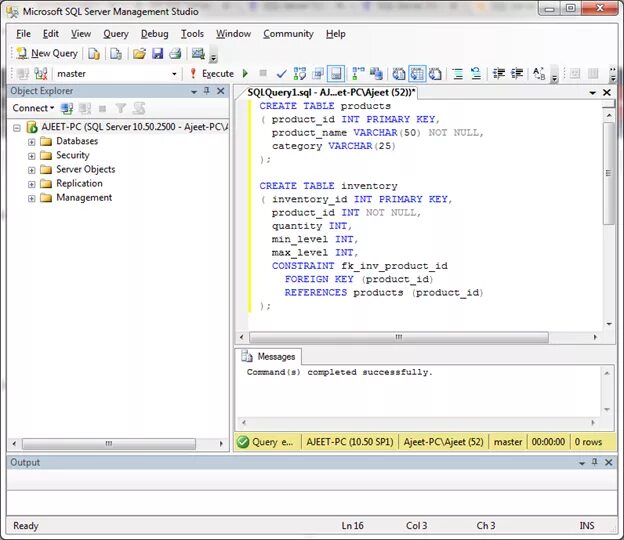The image size is (624, 540).
Task: Select the Server Objects tree item label
Action: [x=86, y=170]
